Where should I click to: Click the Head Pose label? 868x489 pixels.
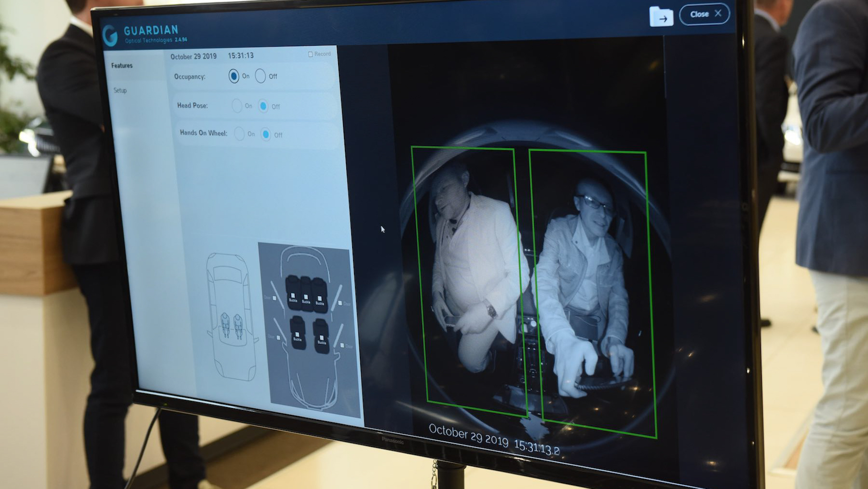193,105
